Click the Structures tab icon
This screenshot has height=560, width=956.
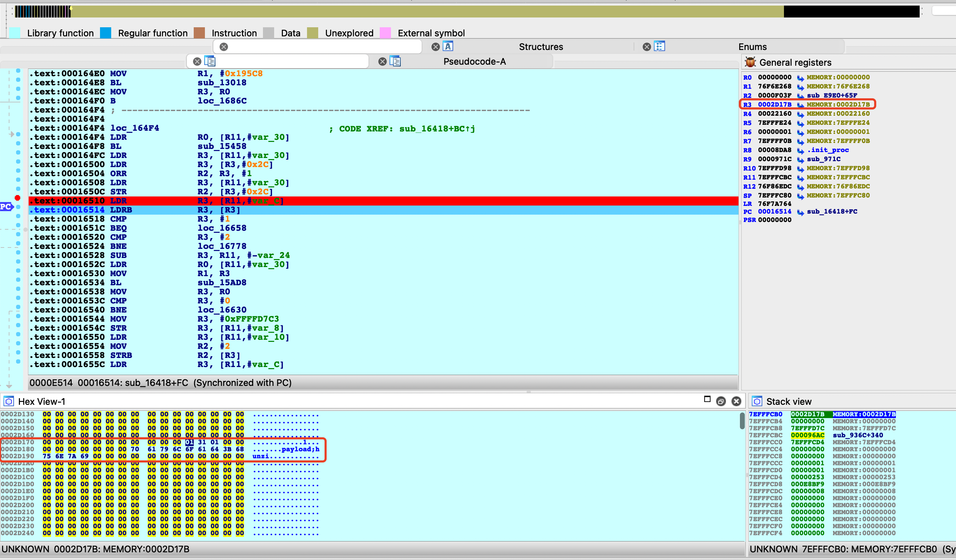pyautogui.click(x=448, y=46)
